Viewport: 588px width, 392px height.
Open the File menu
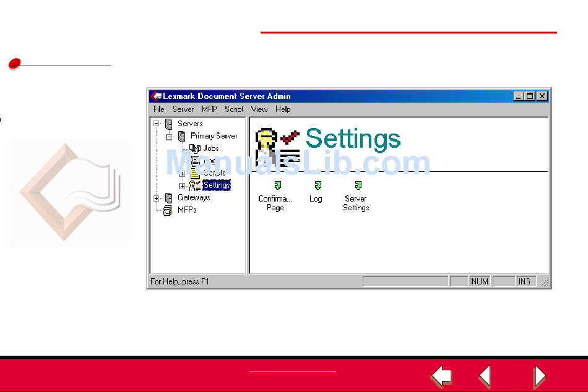(158, 109)
